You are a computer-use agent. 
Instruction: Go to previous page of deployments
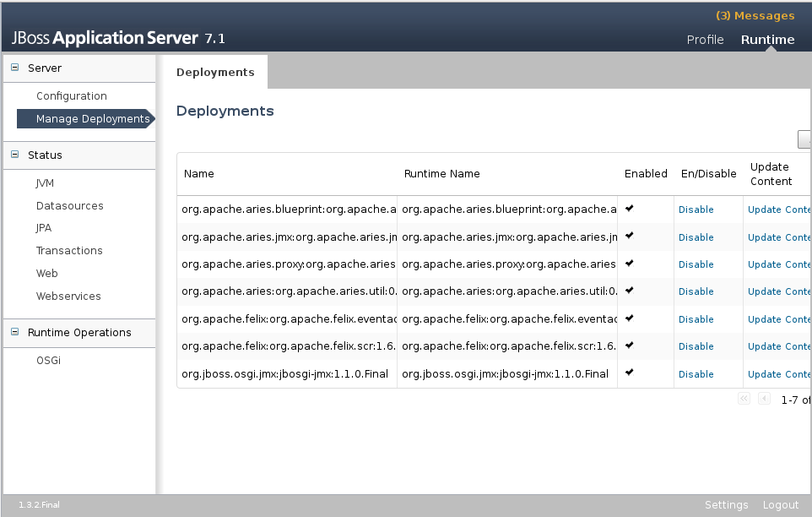pyautogui.click(x=764, y=399)
